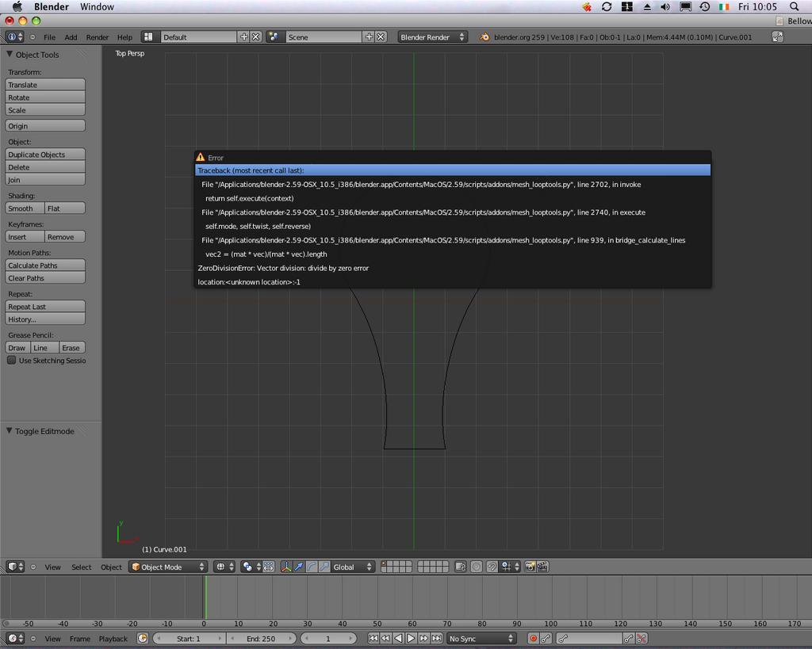This screenshot has width=812, height=649.
Task: Add new screen layout with plus icon
Action: coord(243,36)
